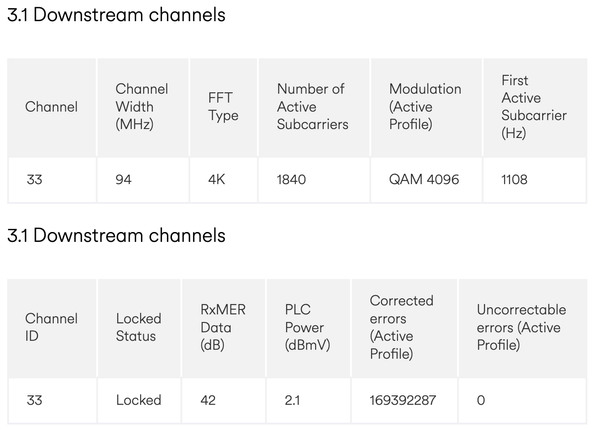Click the uncorrectable errors value 0
599x430 pixels.
pyautogui.click(x=481, y=400)
